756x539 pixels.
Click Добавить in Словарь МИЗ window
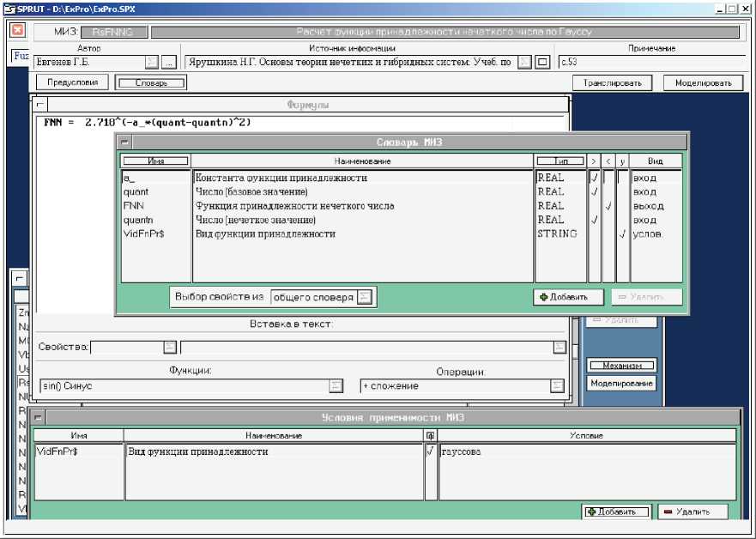point(568,297)
